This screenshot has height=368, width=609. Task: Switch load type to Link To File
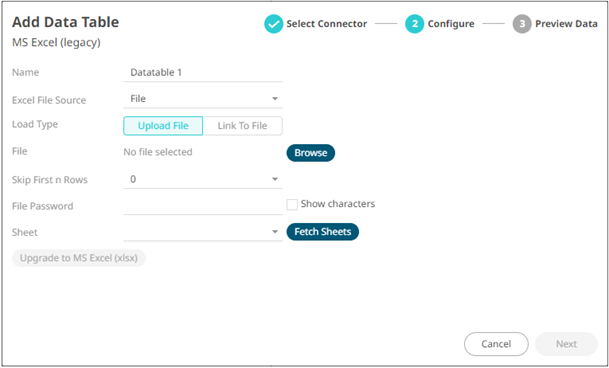click(242, 126)
